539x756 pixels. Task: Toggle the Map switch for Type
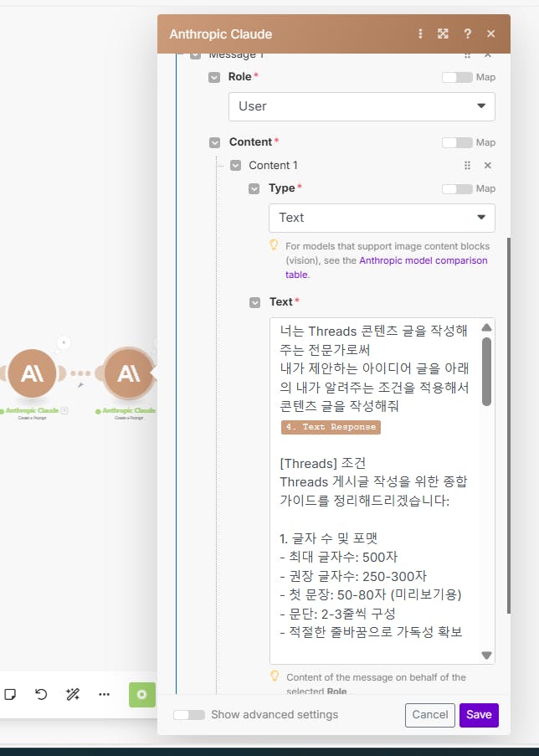(457, 188)
